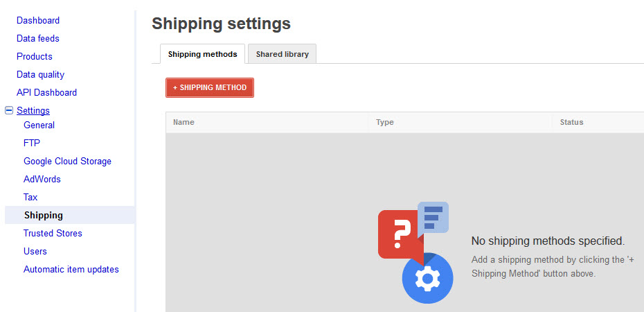Screen dimensions: 644x312
Task: Select the Shipping methods tab
Action: click(x=202, y=54)
